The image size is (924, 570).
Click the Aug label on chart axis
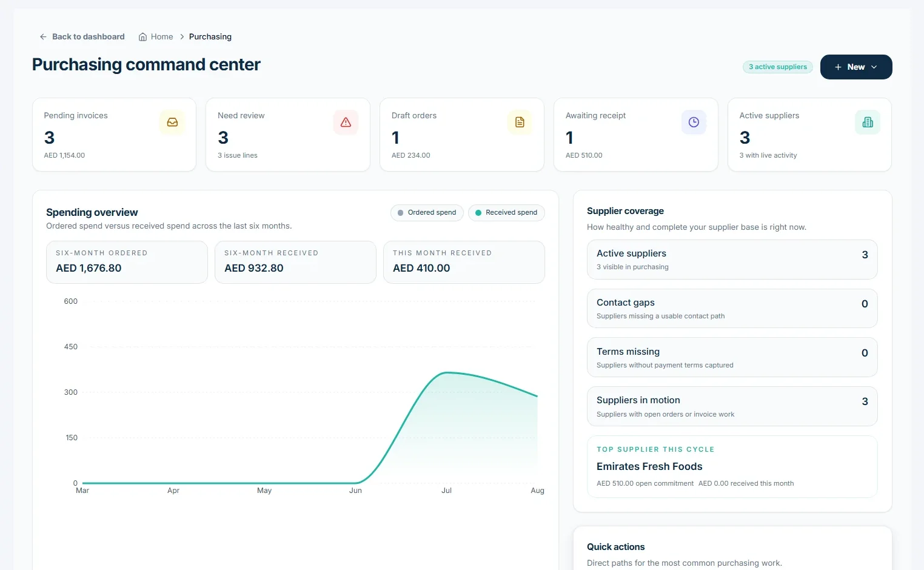point(537,491)
